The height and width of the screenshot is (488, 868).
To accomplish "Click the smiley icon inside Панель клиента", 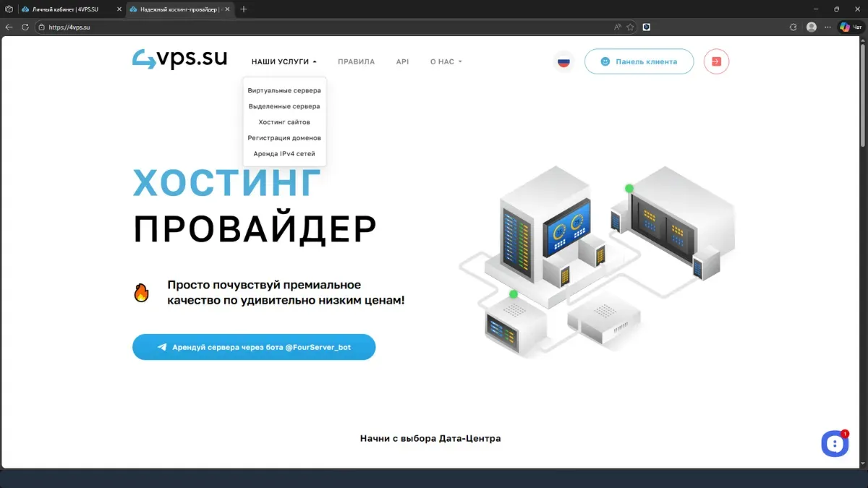I will (605, 61).
